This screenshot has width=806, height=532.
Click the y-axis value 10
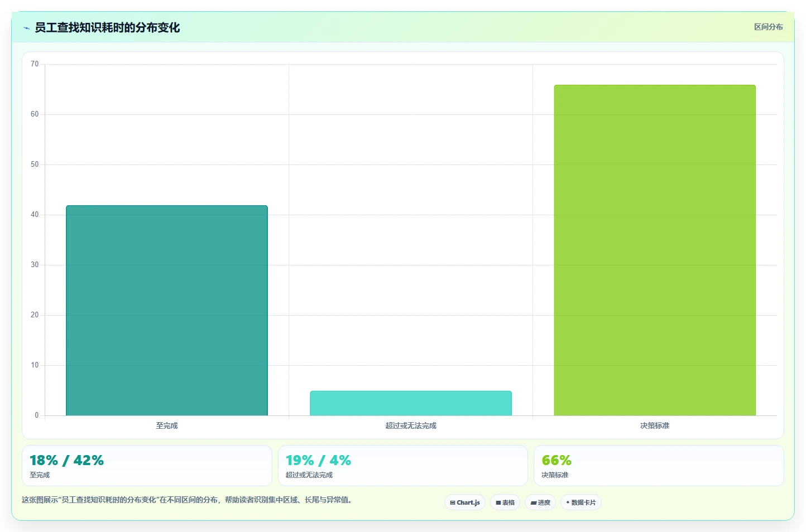(35, 365)
